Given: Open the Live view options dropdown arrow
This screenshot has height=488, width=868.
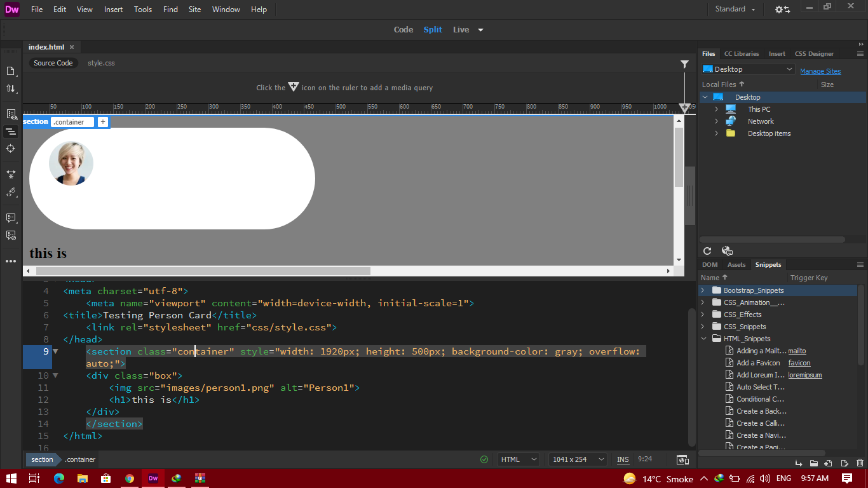Looking at the screenshot, I should 480,30.
